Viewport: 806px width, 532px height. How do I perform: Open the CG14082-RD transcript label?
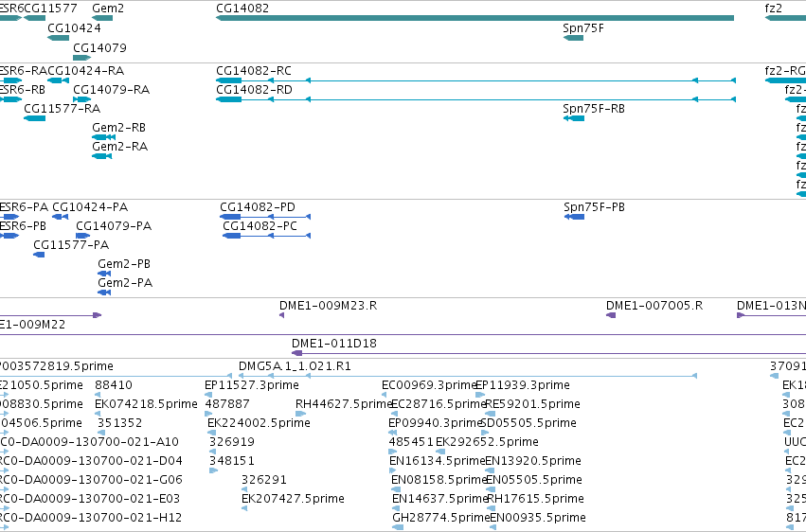pyautogui.click(x=254, y=90)
